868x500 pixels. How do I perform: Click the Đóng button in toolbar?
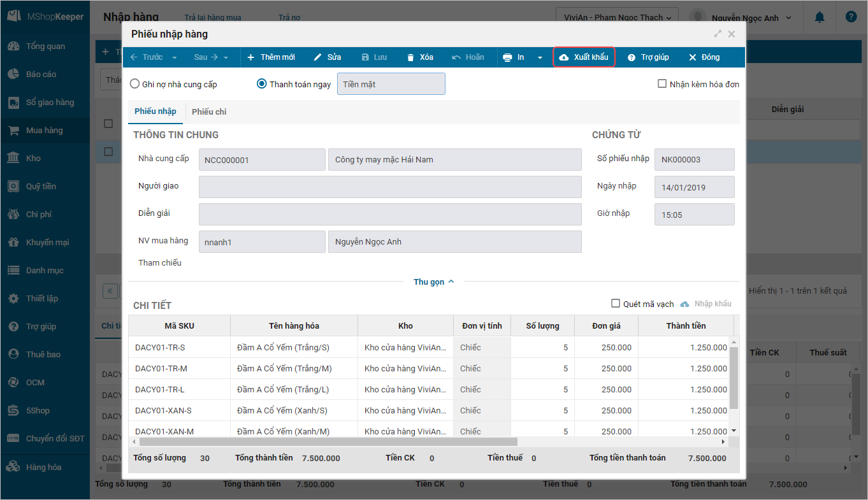point(704,57)
